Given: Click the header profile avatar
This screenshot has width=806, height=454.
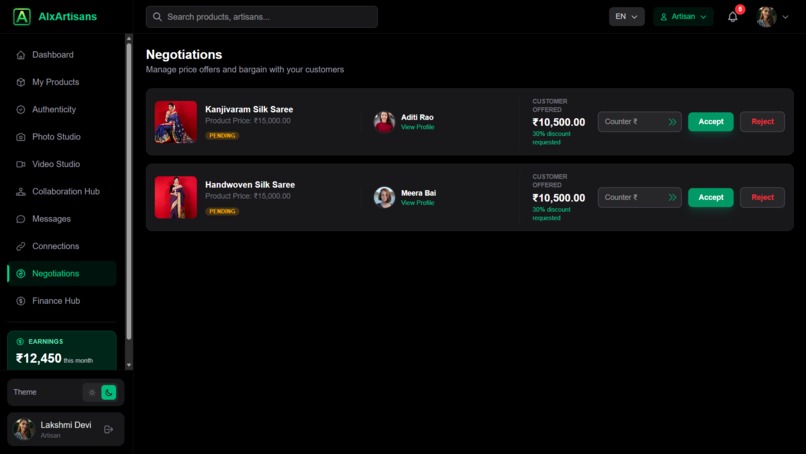Looking at the screenshot, I should [x=766, y=17].
